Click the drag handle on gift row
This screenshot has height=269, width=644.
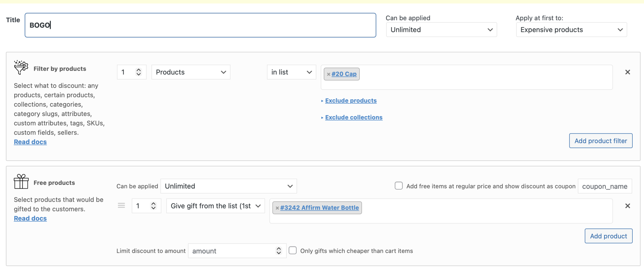point(121,206)
